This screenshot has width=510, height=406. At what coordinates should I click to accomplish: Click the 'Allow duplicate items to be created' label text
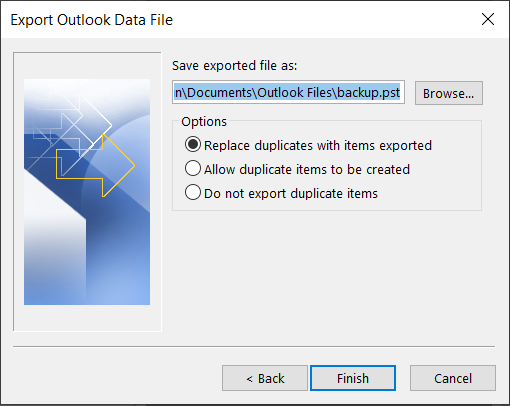point(307,170)
